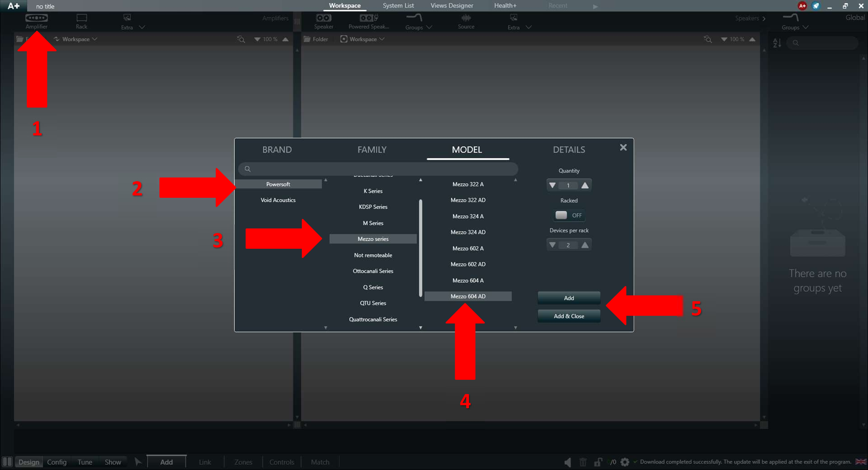Select the Rack tool icon

(x=81, y=18)
